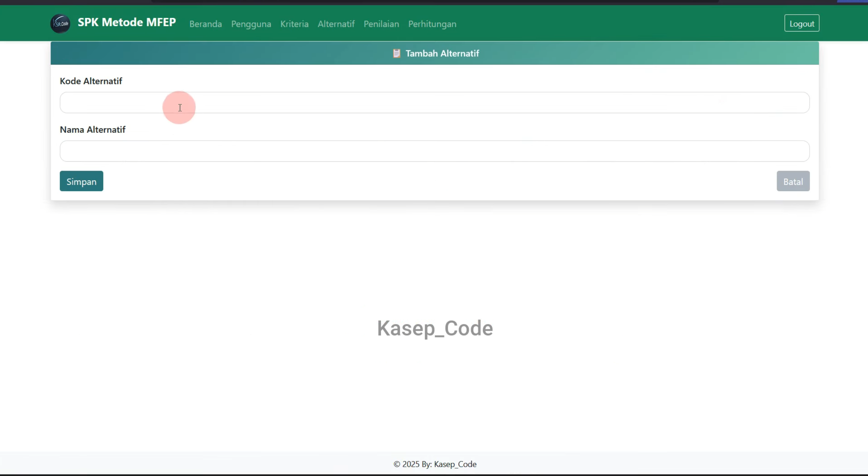The image size is (868, 476).
Task: Cancel using the Batal button
Action: [793, 181]
